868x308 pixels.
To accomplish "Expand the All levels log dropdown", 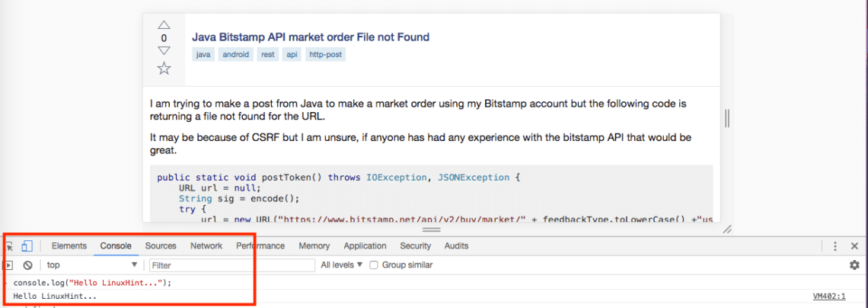I will [x=341, y=265].
